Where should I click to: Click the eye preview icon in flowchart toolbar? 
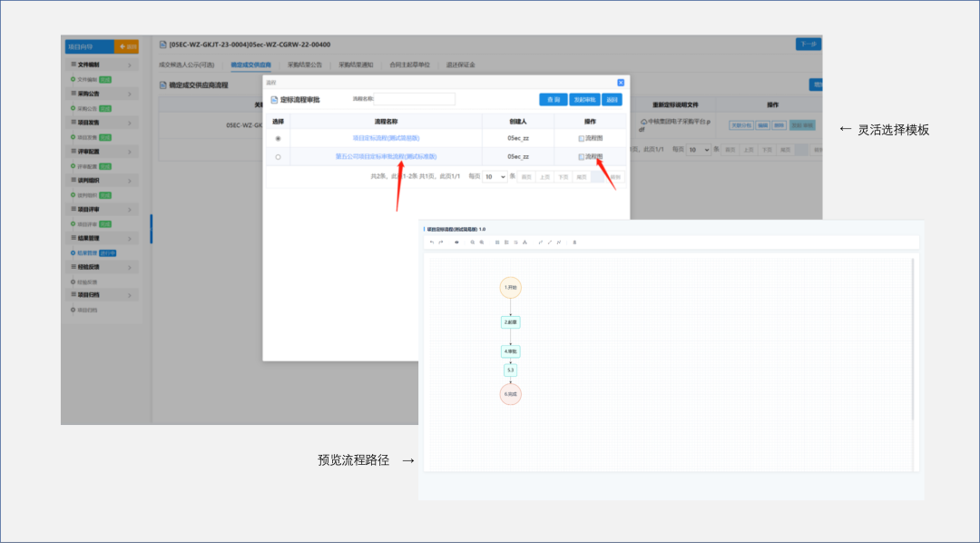pyautogui.click(x=456, y=242)
